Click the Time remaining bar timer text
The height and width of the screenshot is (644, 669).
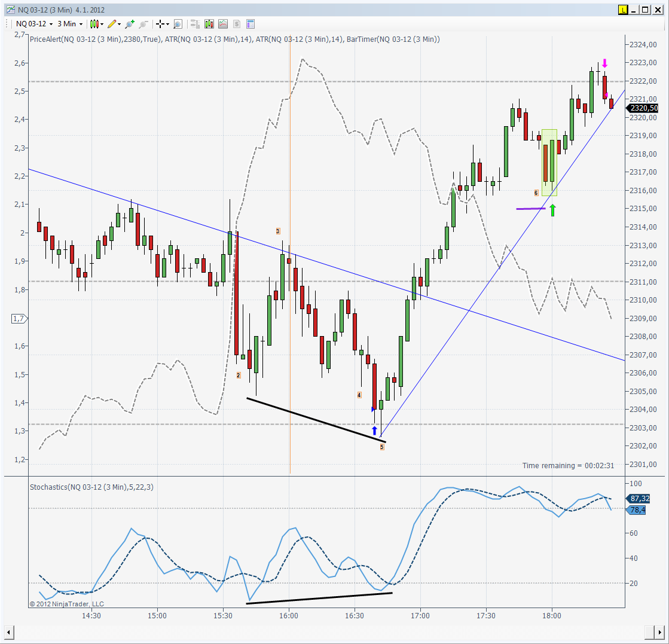click(569, 466)
